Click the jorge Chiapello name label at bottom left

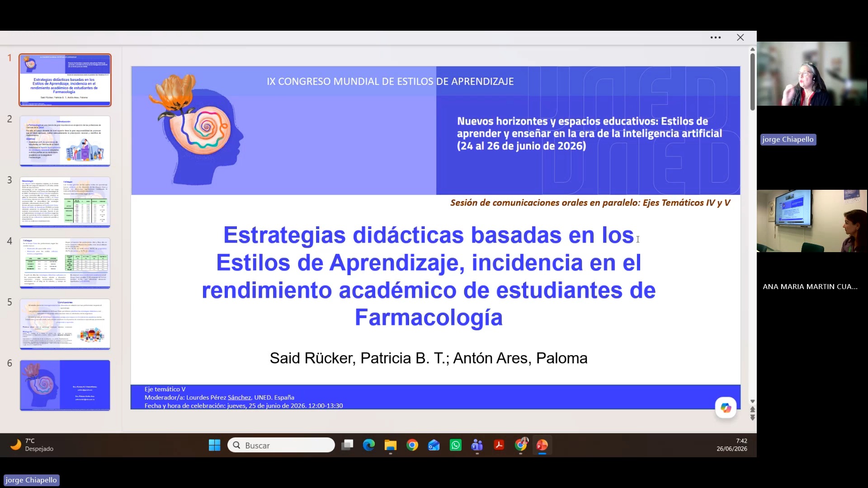pos(31,480)
